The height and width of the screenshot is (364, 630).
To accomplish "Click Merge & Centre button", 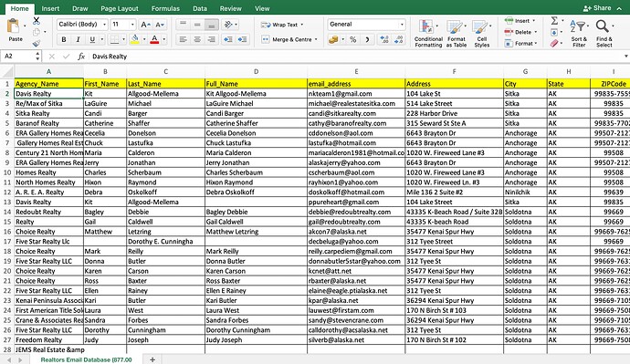I will pyautogui.click(x=289, y=39).
